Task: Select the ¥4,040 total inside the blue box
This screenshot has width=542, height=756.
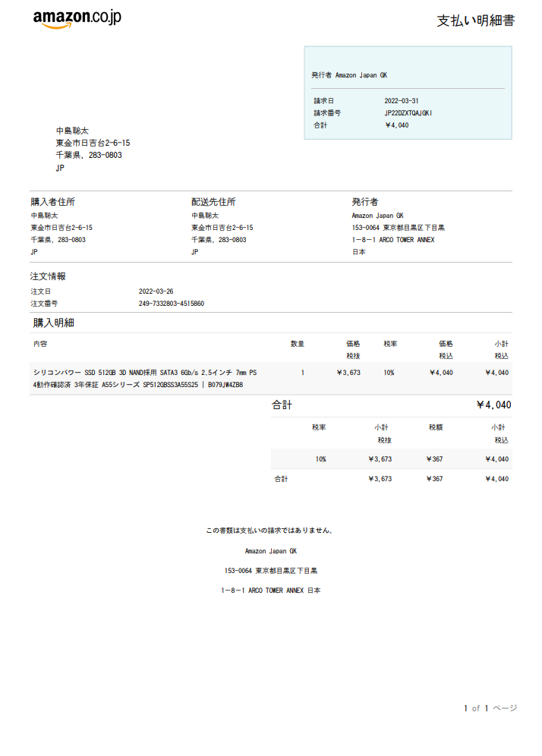Action: pyautogui.click(x=397, y=125)
